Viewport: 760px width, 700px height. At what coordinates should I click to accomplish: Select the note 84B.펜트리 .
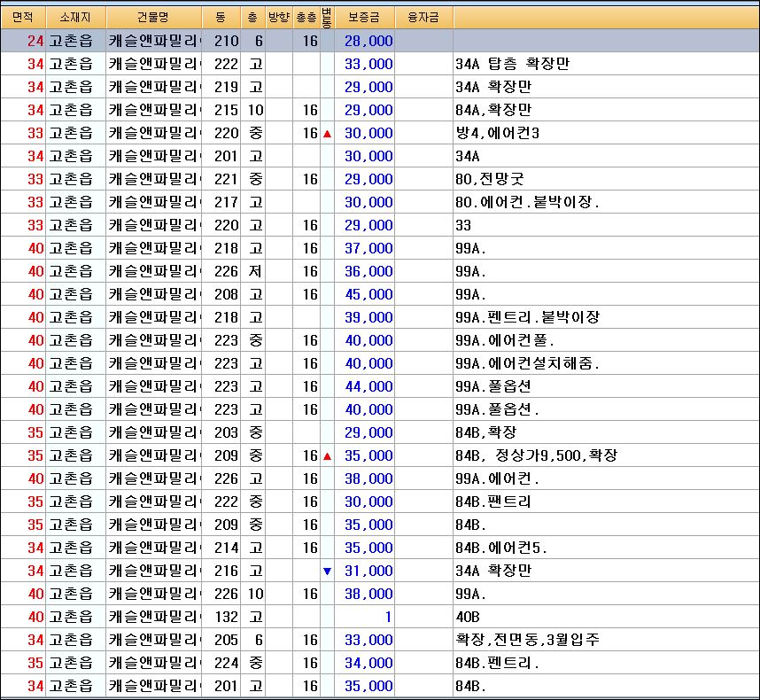click(x=497, y=663)
